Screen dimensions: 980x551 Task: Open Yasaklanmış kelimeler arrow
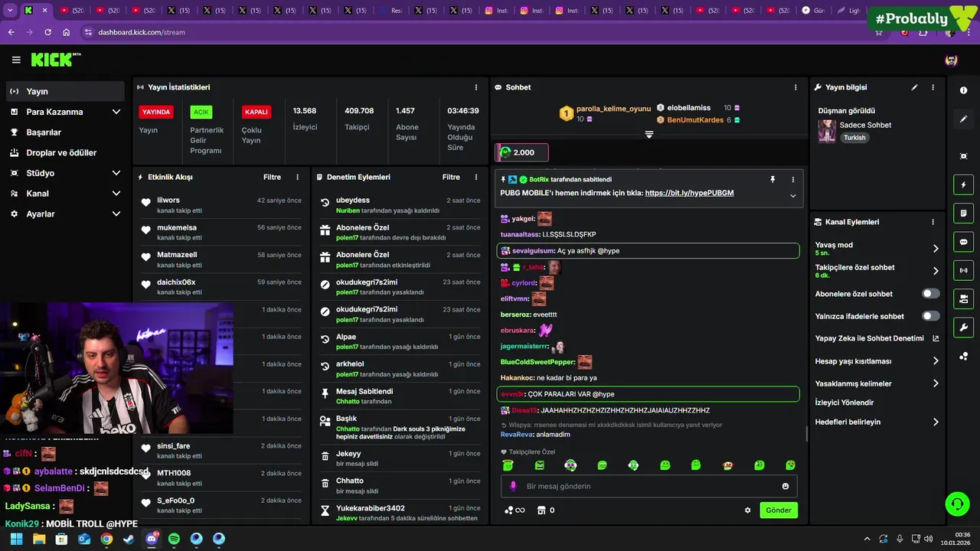coord(936,383)
